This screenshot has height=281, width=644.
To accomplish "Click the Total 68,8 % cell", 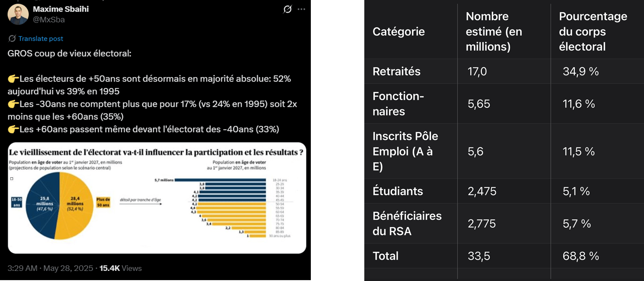I will (580, 256).
